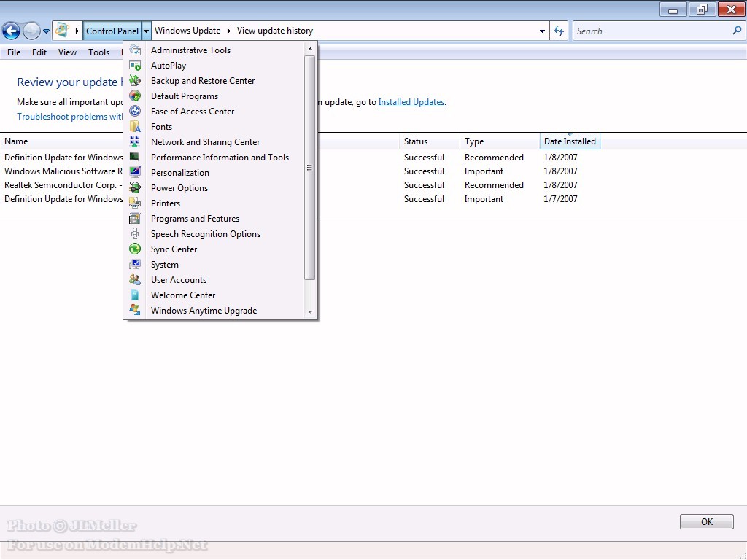Open the Tools menu

point(98,52)
